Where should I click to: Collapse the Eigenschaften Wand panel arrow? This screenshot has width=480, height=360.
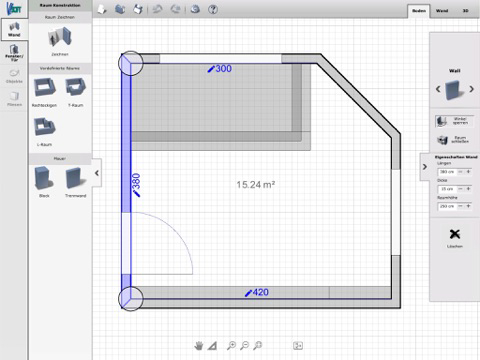424,167
